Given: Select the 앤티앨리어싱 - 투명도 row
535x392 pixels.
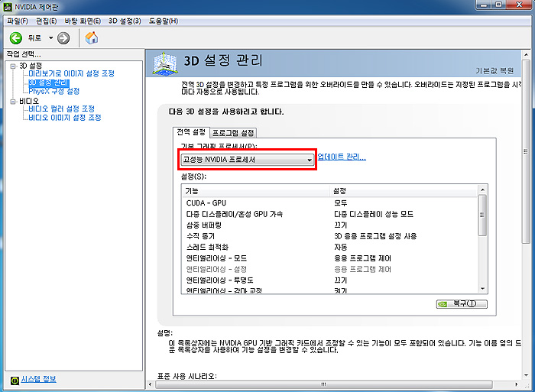Looking at the screenshot, I should point(330,280).
